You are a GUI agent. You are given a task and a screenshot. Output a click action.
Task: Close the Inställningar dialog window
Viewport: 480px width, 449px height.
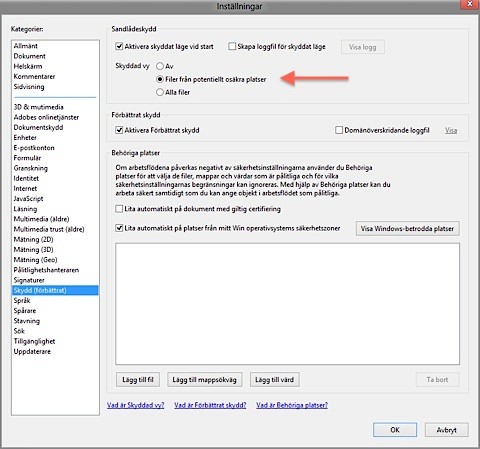[470, 4]
